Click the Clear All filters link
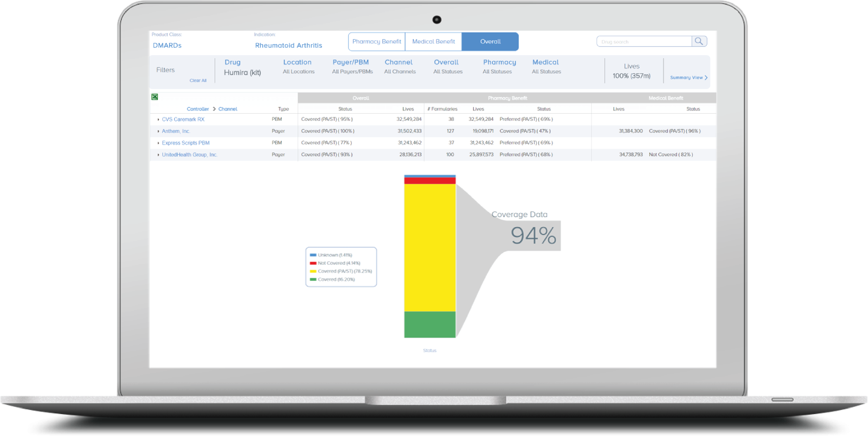Image resolution: width=868 pixels, height=436 pixels. pyautogui.click(x=198, y=81)
